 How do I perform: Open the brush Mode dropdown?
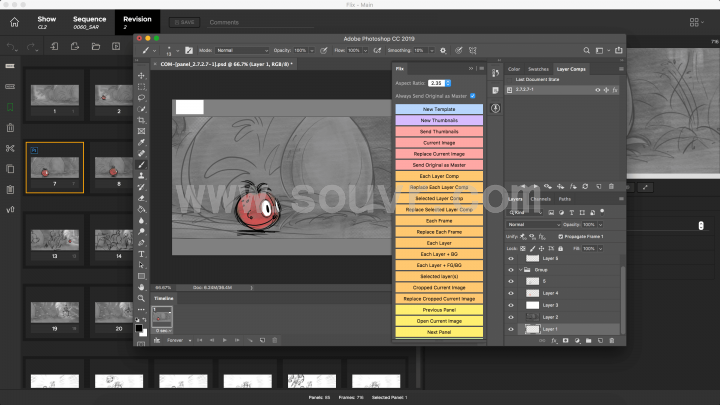coord(242,51)
